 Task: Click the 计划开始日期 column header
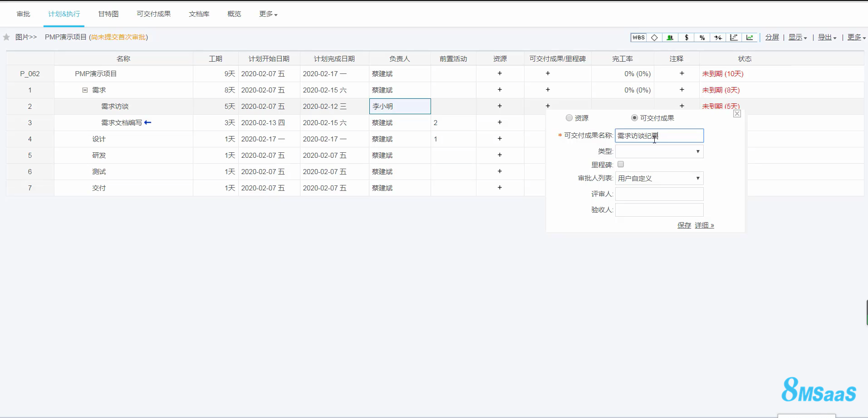(269, 59)
